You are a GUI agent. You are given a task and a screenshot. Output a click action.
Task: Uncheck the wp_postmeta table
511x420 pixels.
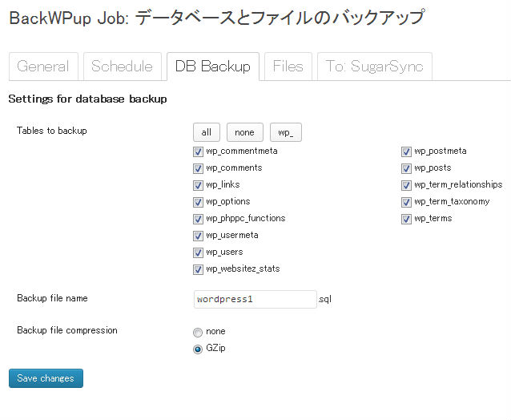(x=406, y=151)
